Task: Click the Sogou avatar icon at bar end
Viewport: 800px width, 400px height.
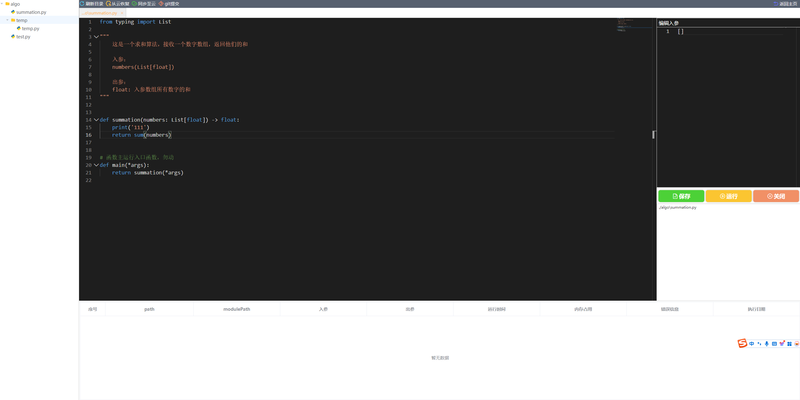Action: (x=796, y=344)
